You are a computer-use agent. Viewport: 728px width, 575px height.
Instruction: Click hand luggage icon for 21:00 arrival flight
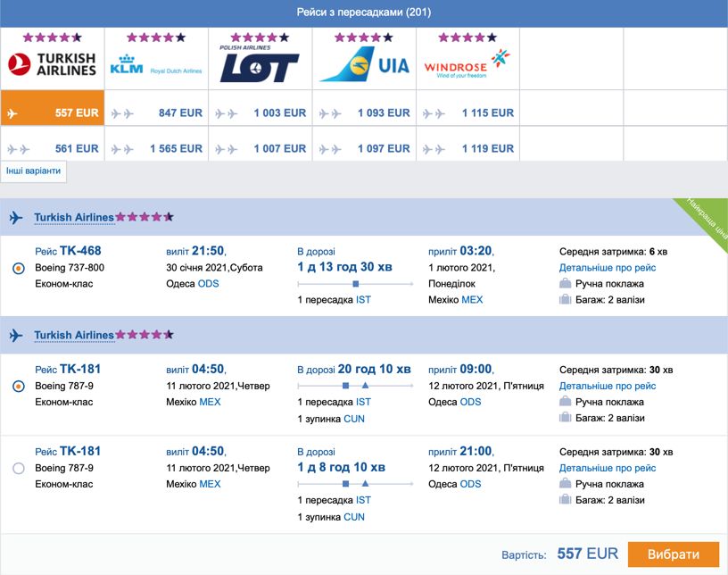(565, 483)
